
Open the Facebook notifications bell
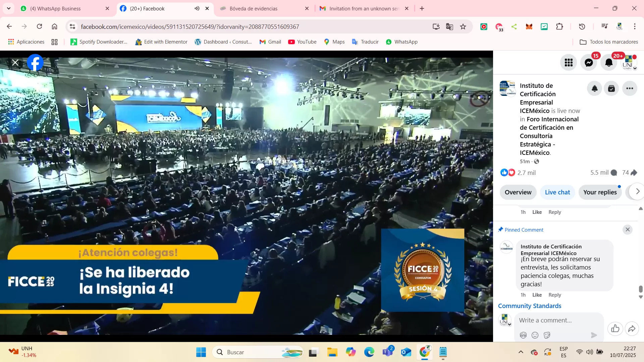[609, 63]
